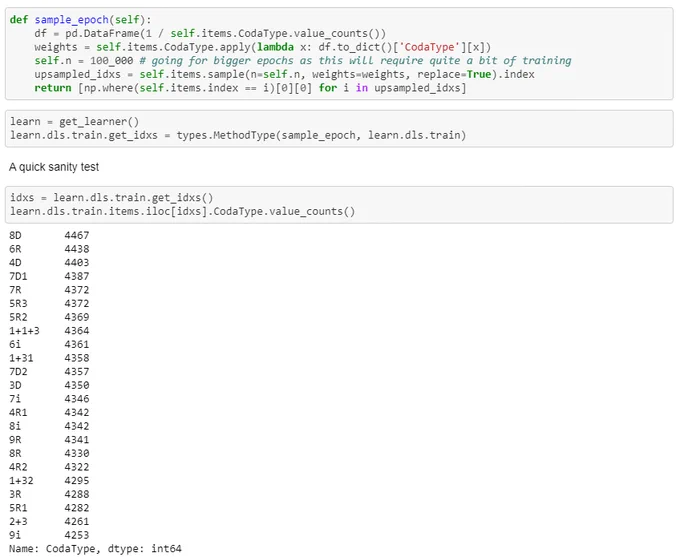Screen dimensions: 680x557
Task: Click the value 4253
Action: click(x=77, y=535)
